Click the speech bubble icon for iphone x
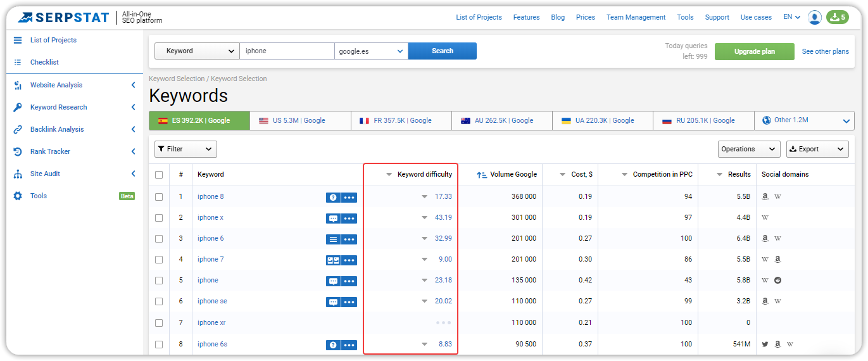Image resolution: width=868 pixels, height=361 pixels. coord(333,218)
